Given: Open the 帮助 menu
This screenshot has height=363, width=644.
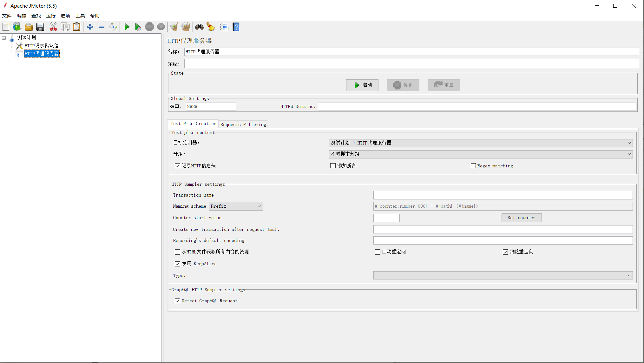Looking at the screenshot, I should click(95, 16).
